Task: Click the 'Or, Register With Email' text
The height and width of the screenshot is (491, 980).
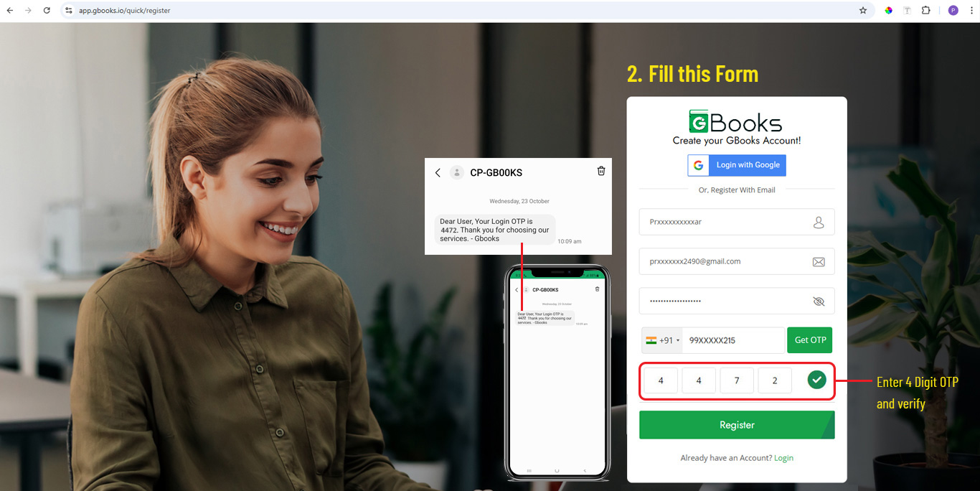Action: point(737,190)
